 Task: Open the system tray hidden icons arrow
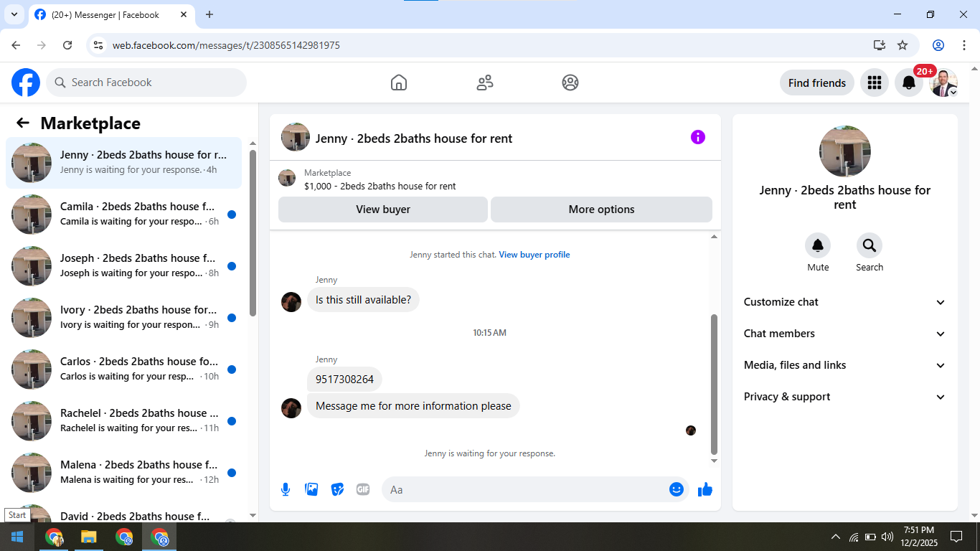(835, 537)
